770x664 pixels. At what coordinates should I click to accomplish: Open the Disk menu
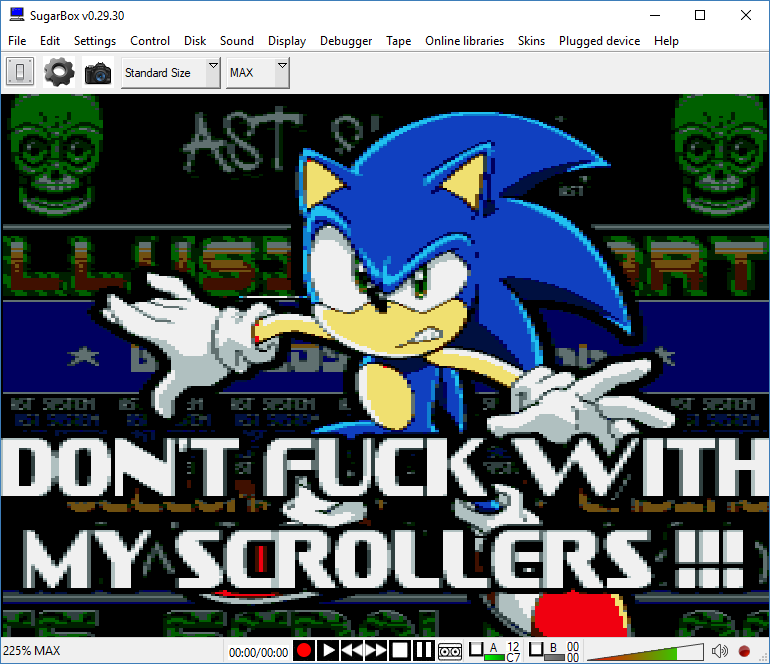click(x=195, y=41)
